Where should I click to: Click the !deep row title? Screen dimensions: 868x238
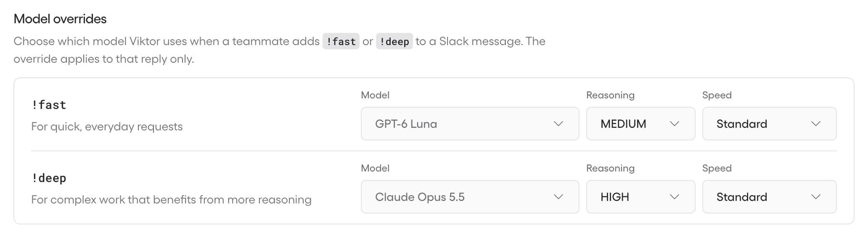pos(49,178)
